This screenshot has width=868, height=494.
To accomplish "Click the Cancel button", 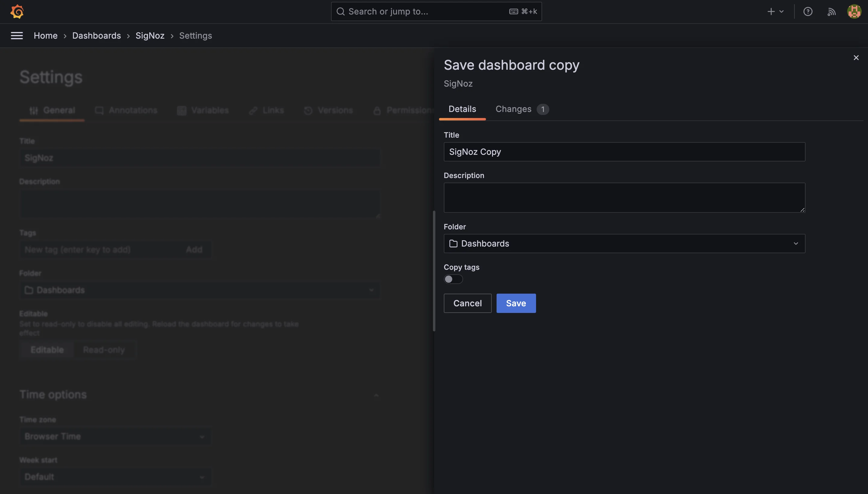I will point(467,303).
